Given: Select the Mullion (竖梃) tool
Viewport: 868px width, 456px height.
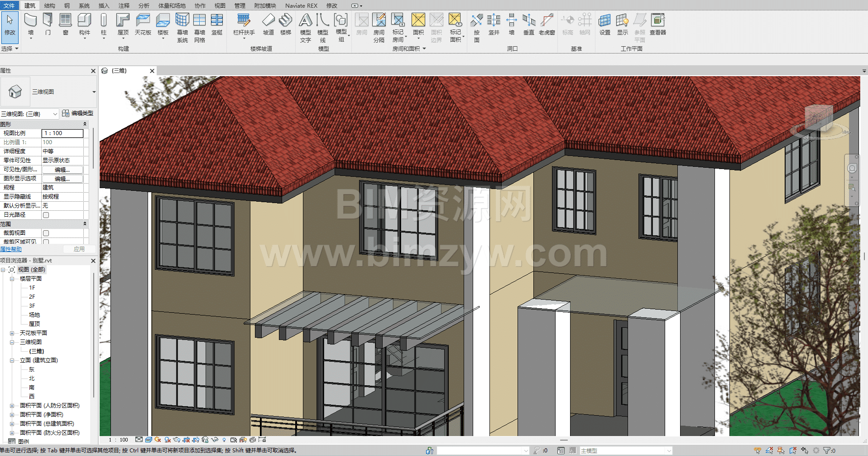Looking at the screenshot, I should point(217,24).
